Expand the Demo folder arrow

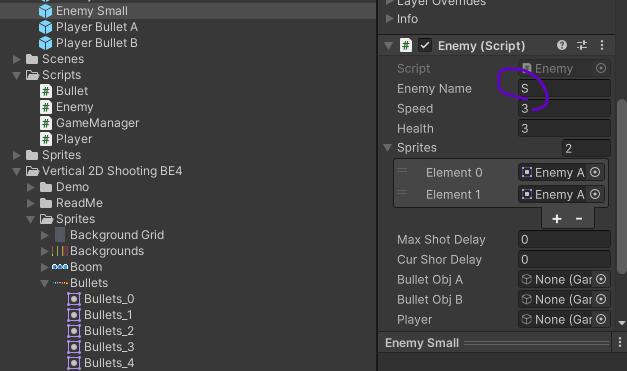pyautogui.click(x=31, y=187)
